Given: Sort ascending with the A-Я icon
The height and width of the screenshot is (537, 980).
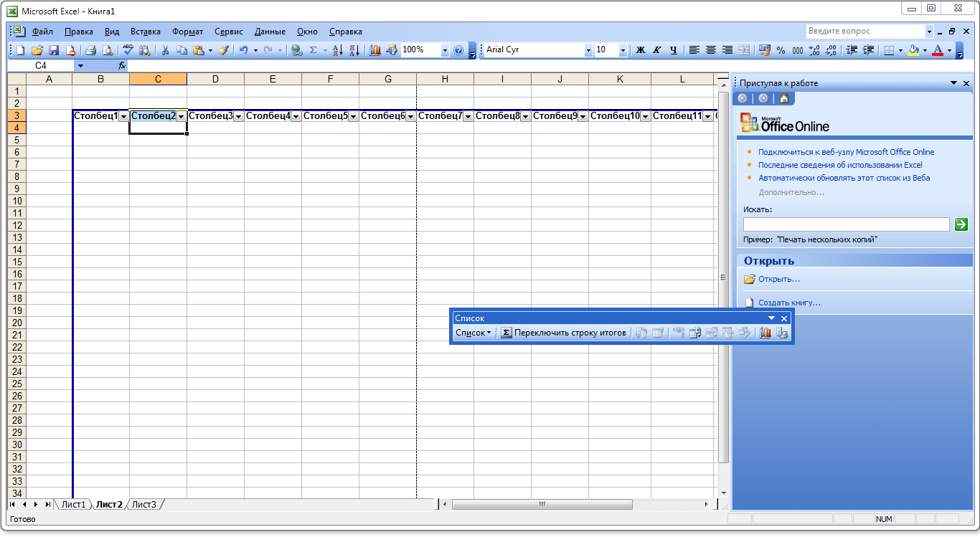Looking at the screenshot, I should 338,50.
